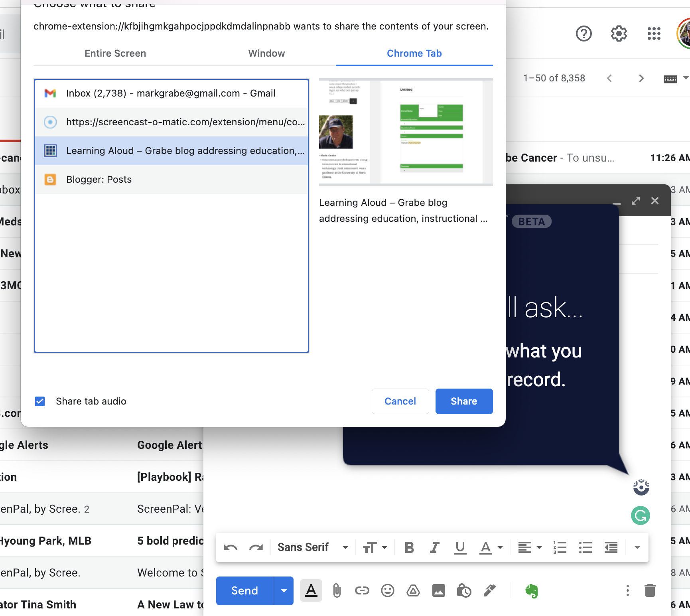This screenshot has height=616, width=690.
Task: Open Gmail Support help icon
Action: pos(584,34)
